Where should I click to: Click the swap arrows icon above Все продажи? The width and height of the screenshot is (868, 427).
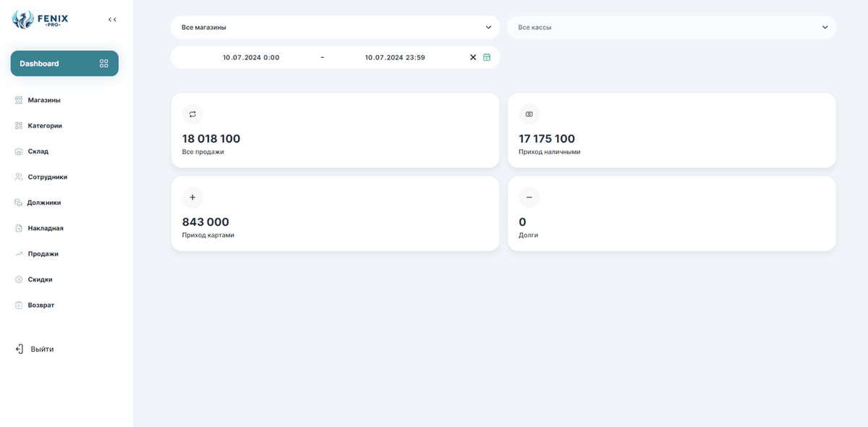click(x=192, y=114)
